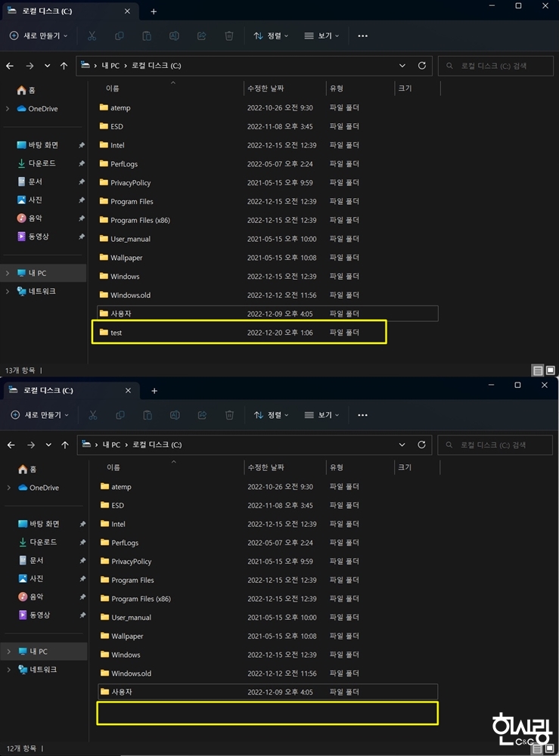Open See more (...) menu in bottom window

[362, 414]
